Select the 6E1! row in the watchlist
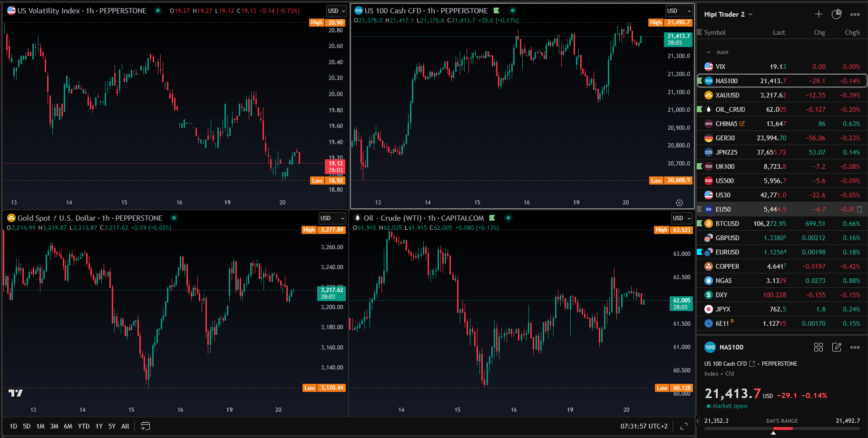Screen dimensions: 868x438 coord(782,323)
